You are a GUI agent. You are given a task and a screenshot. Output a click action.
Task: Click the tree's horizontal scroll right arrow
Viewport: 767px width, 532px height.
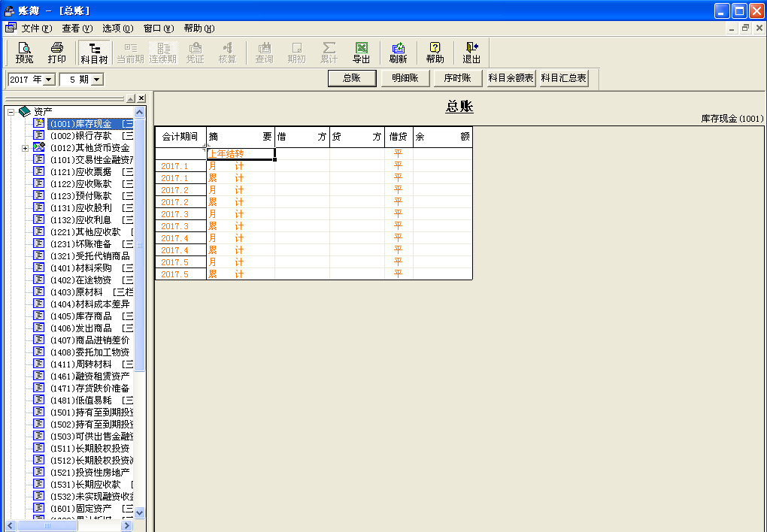(126, 526)
